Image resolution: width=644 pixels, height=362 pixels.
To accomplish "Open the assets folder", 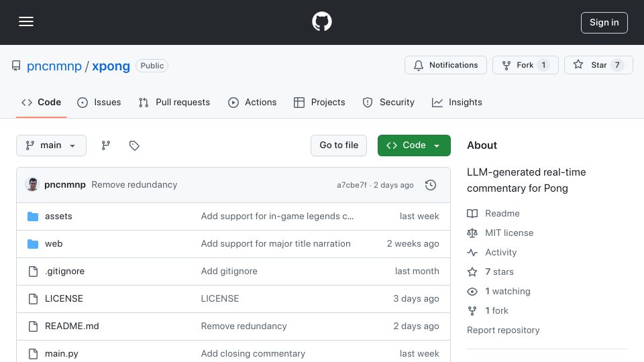I will 58,217.
